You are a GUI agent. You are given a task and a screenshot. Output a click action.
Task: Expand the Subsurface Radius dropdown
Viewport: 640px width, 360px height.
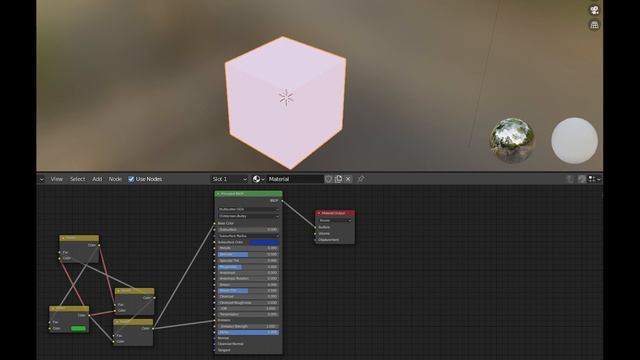[x=249, y=236]
